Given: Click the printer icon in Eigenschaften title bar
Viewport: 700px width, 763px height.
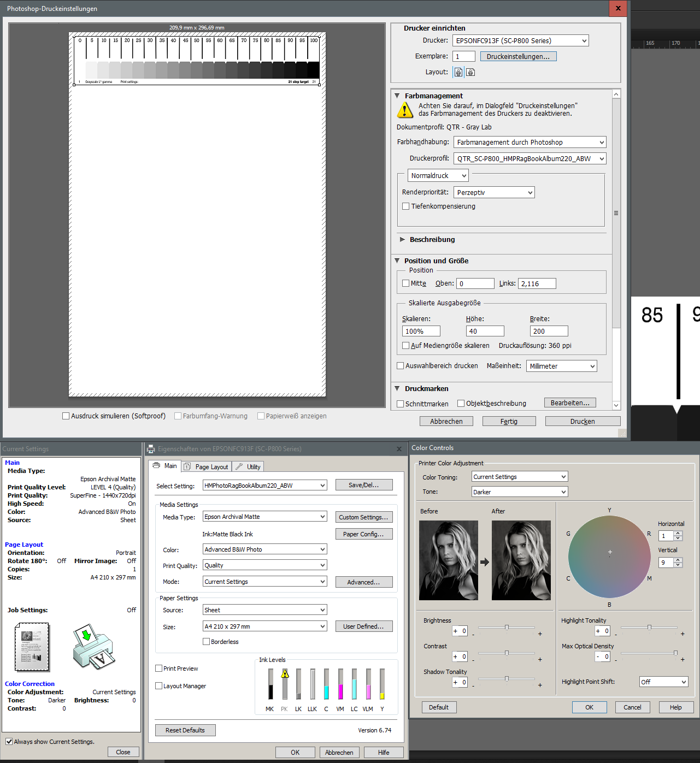Looking at the screenshot, I should click(x=151, y=449).
